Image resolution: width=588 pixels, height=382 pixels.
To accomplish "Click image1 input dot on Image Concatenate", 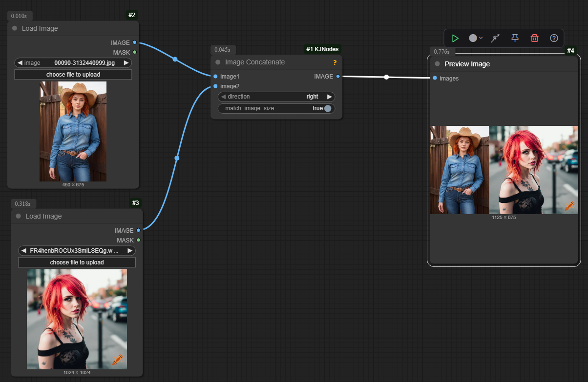I will [x=215, y=77].
